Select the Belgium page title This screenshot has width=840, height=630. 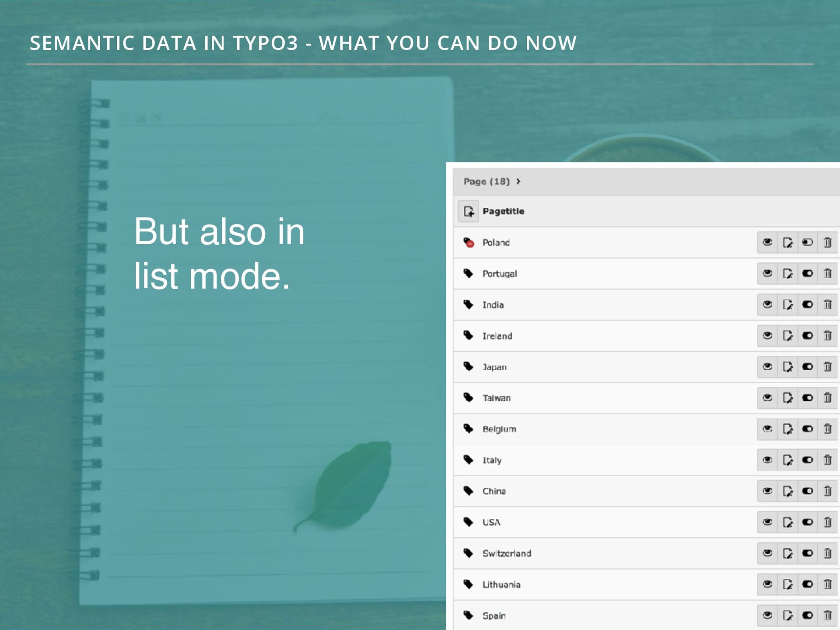click(500, 429)
